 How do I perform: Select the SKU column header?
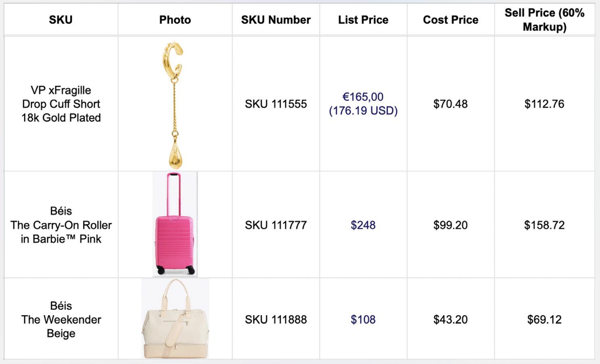61,20
